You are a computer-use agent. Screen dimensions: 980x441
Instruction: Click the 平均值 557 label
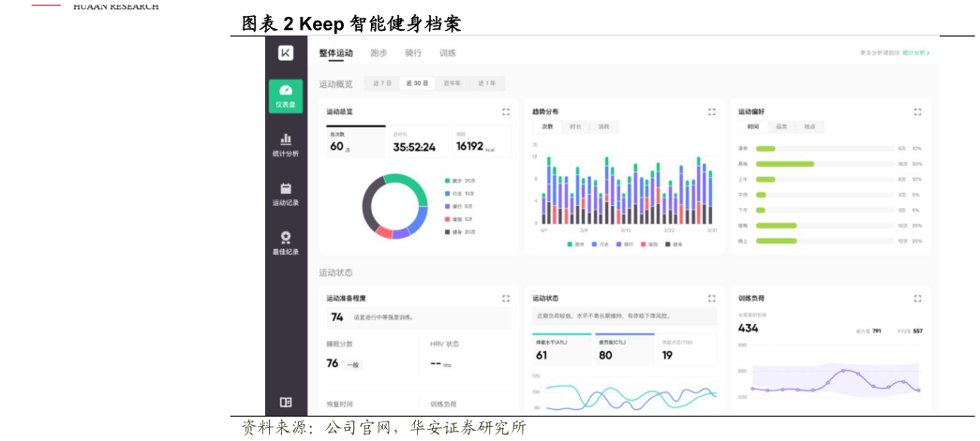pos(910,331)
